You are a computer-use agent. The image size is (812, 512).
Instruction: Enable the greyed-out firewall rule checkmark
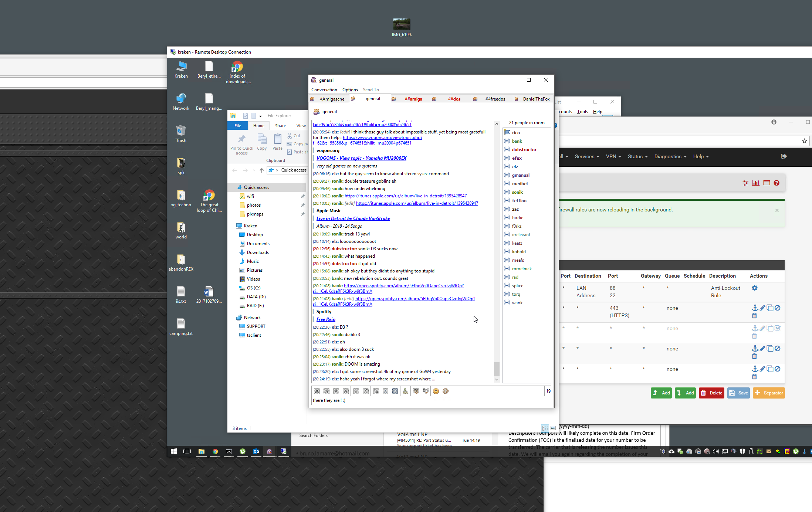[778, 328]
